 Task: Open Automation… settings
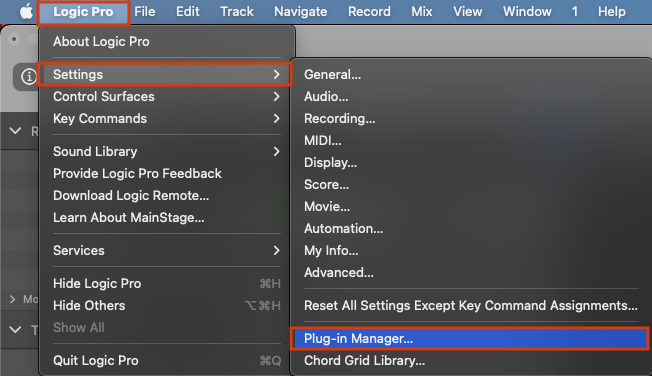click(470, 229)
